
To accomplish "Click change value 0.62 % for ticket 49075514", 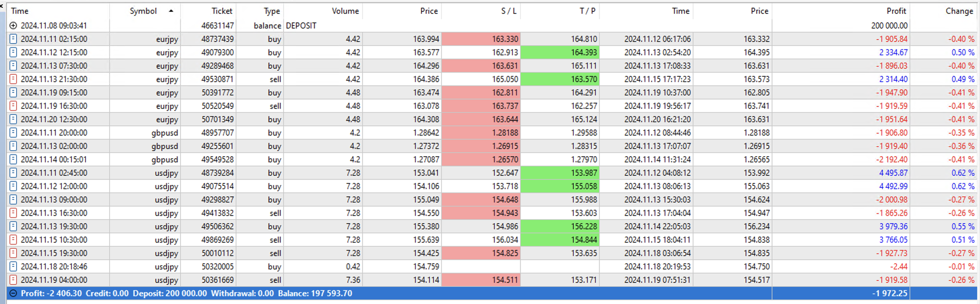I will click(x=963, y=186).
